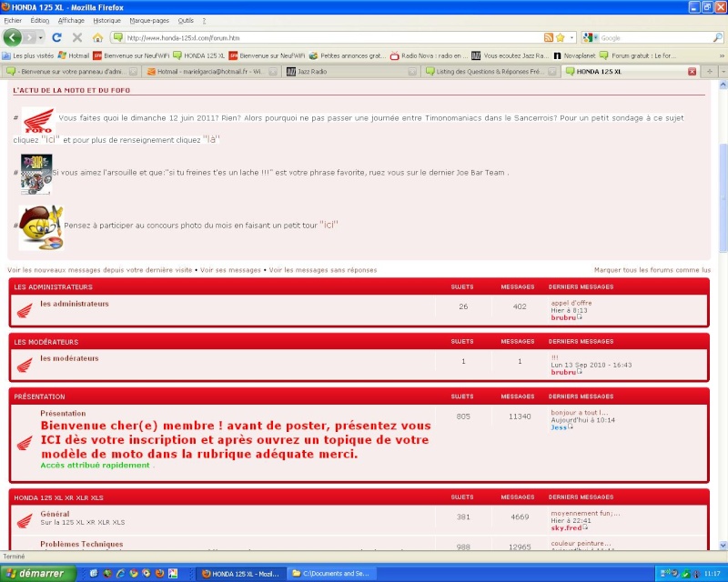Launch Internet Explorer from the quick launch bar
This screenshot has width=728, height=582.
point(121,573)
